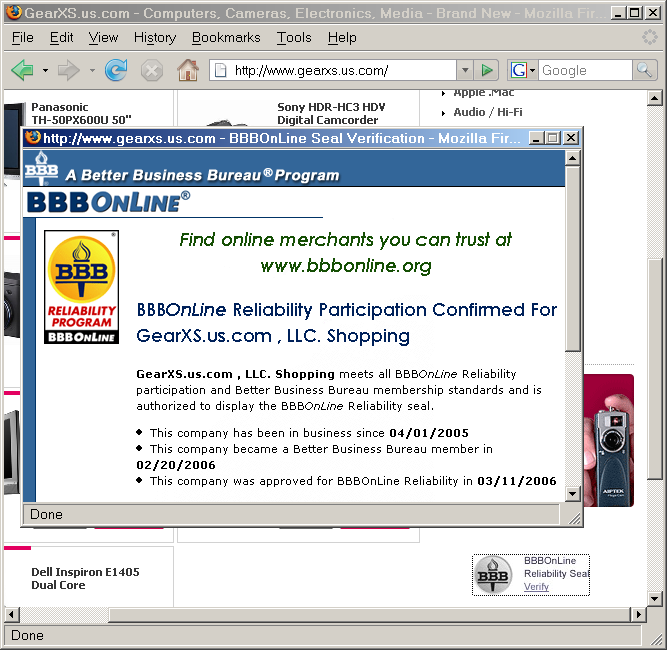667x650 pixels.
Task: Click Firefox logo in Seal Verification popup
Action: (33, 138)
